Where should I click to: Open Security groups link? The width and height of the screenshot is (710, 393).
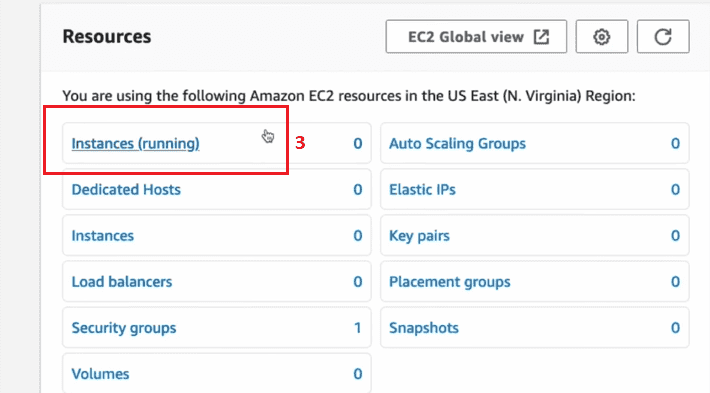pos(124,328)
